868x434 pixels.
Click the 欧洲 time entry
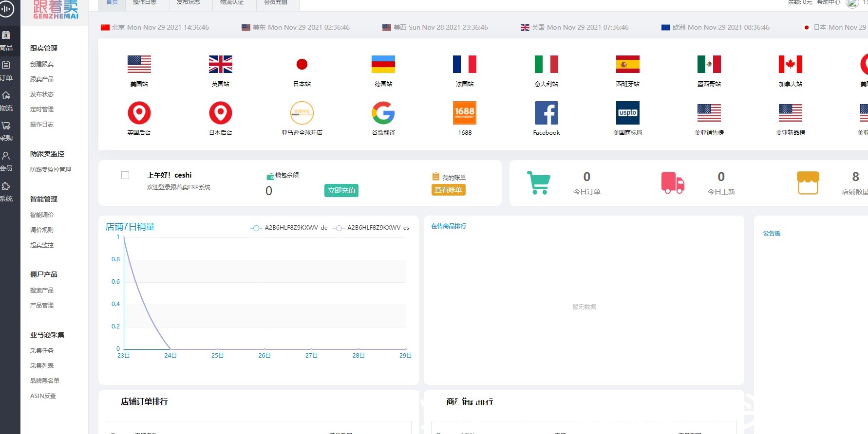point(716,27)
